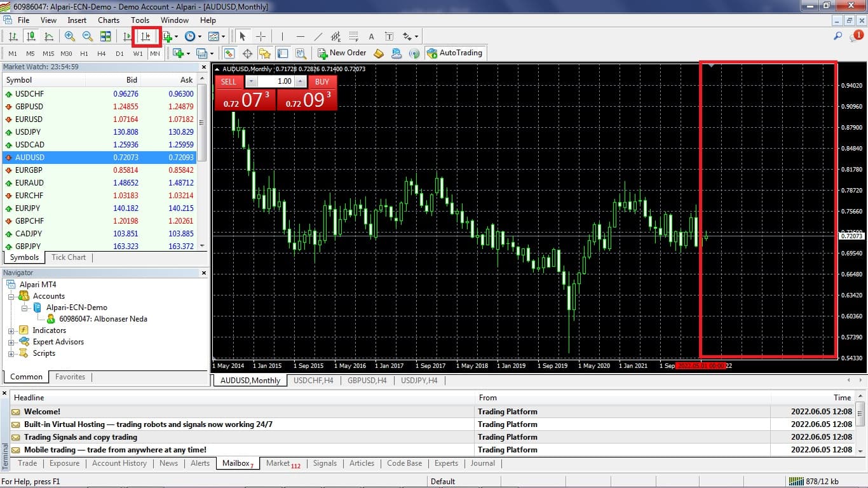The image size is (868, 488).
Task: Click the trade volume 1.00 field
Action: [x=276, y=81]
